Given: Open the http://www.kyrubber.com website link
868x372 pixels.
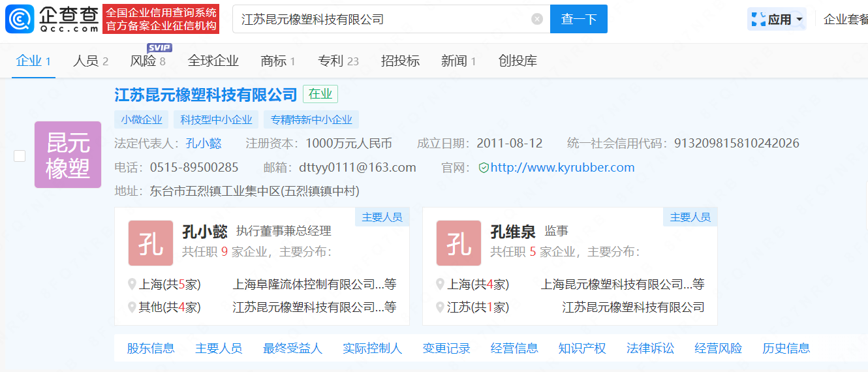Looking at the screenshot, I should (563, 168).
